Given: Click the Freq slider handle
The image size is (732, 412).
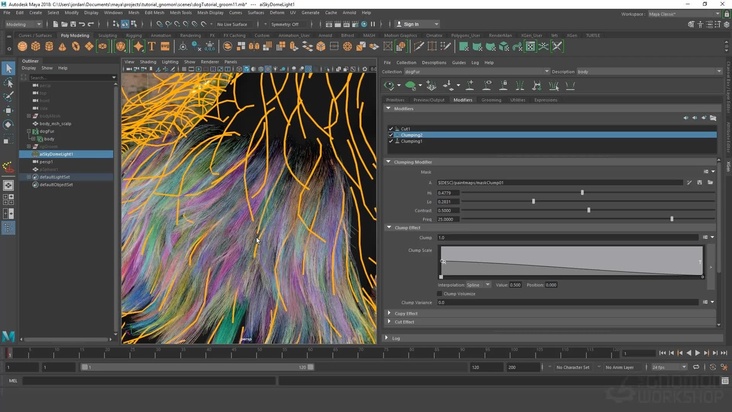Looking at the screenshot, I should pyautogui.click(x=671, y=218).
